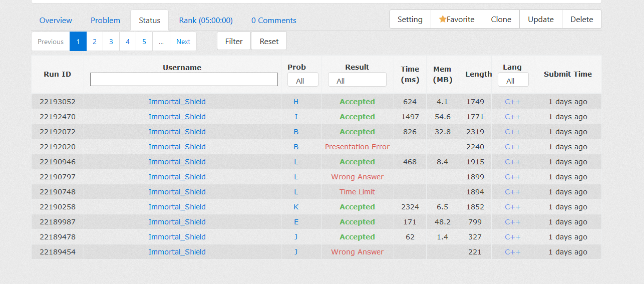Click the Next page link
The height and width of the screenshot is (284, 644).
(x=183, y=42)
